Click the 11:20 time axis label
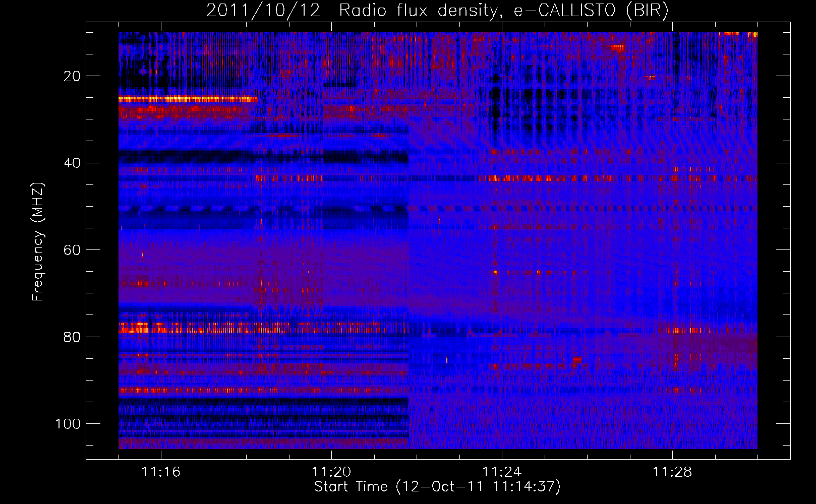816x504 pixels. coord(331,472)
